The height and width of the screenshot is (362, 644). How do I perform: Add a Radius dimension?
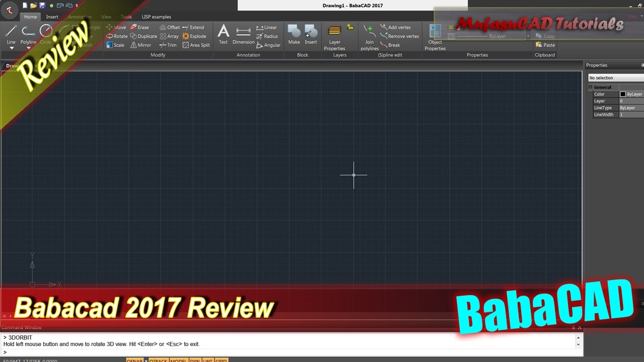[x=267, y=36]
